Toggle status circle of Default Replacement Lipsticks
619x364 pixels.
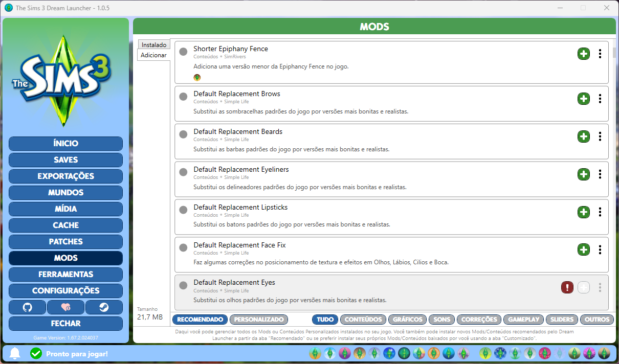point(183,210)
